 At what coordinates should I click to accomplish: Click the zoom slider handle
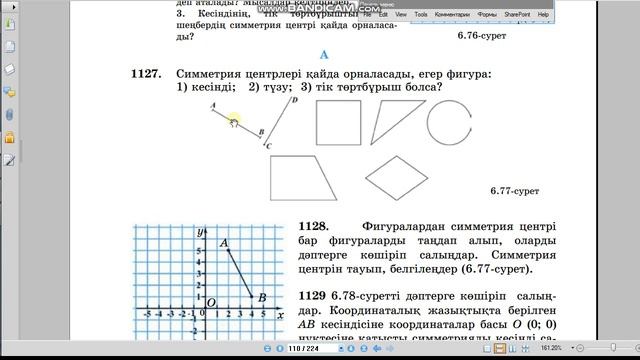613,347
